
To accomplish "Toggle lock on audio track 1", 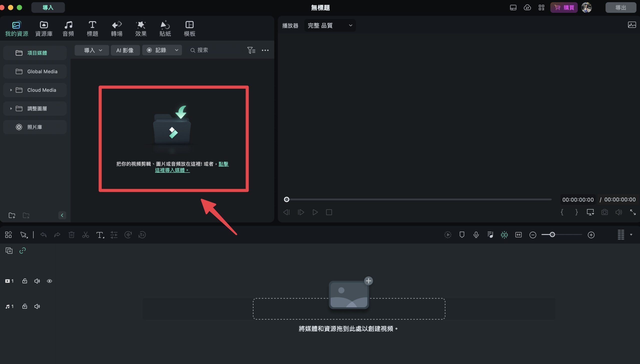I will point(24,306).
